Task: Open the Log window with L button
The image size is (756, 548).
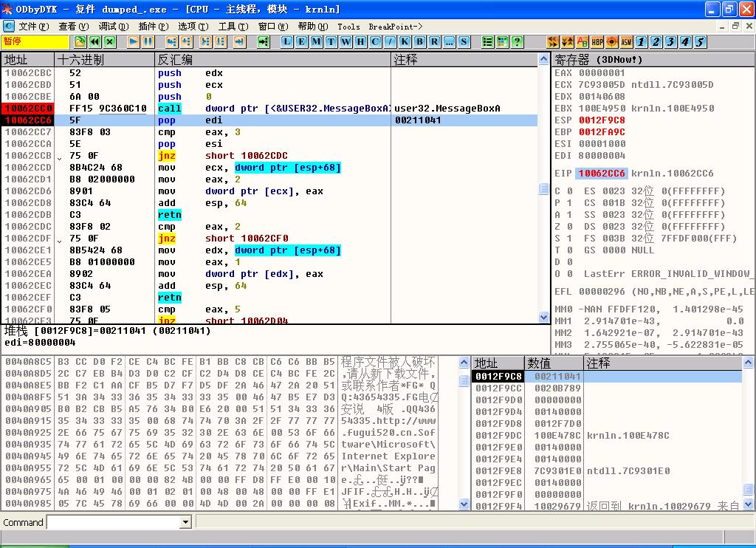Action: [x=287, y=42]
